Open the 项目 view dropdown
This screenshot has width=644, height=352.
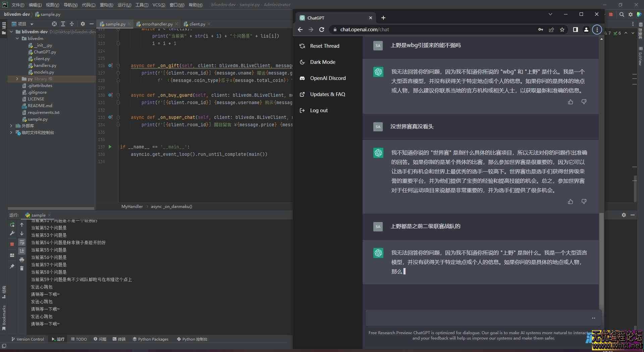pos(32,24)
